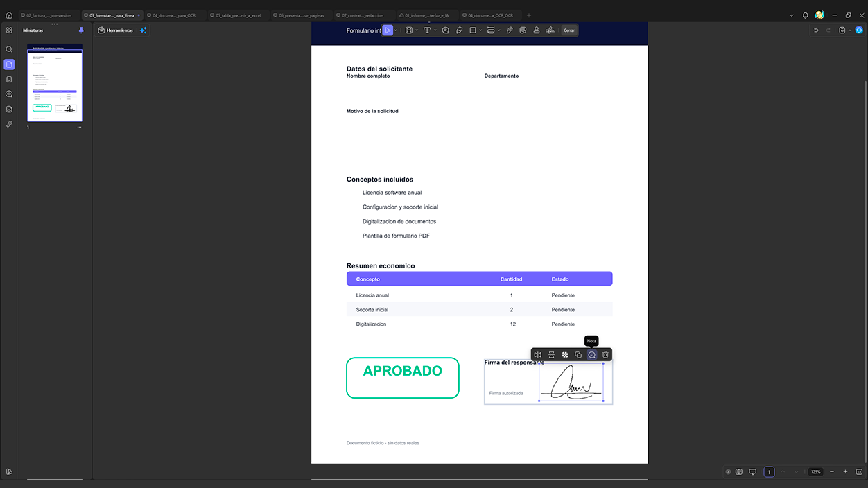Pin the Miniaturas panel

pos(81,31)
